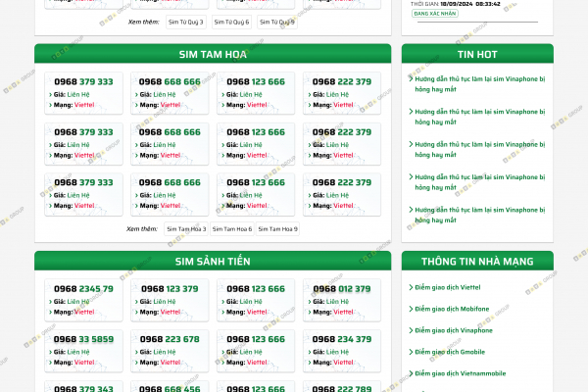Click Viettel network on 0968 234 379 card

tap(344, 363)
